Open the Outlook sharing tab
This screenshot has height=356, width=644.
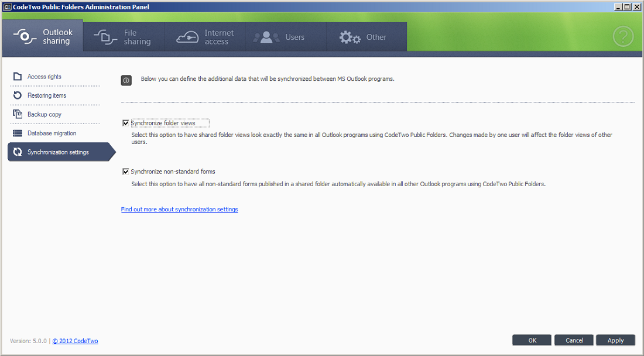[43, 37]
